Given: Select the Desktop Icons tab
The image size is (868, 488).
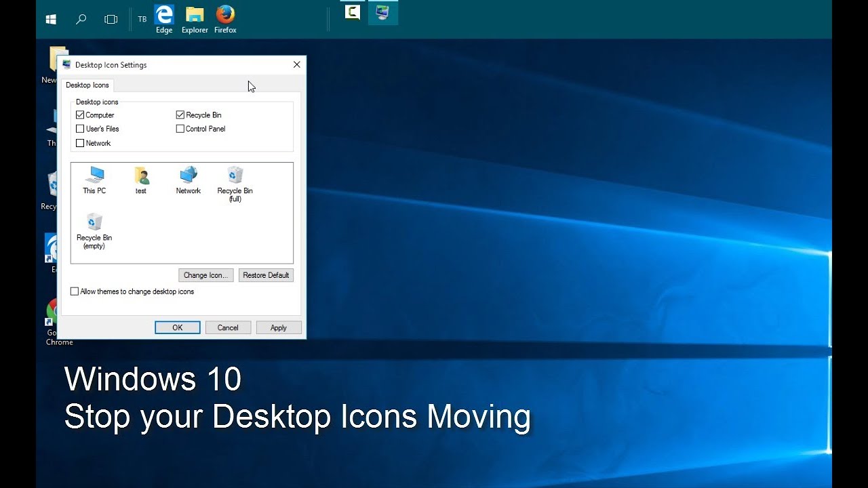Looking at the screenshot, I should pos(87,85).
